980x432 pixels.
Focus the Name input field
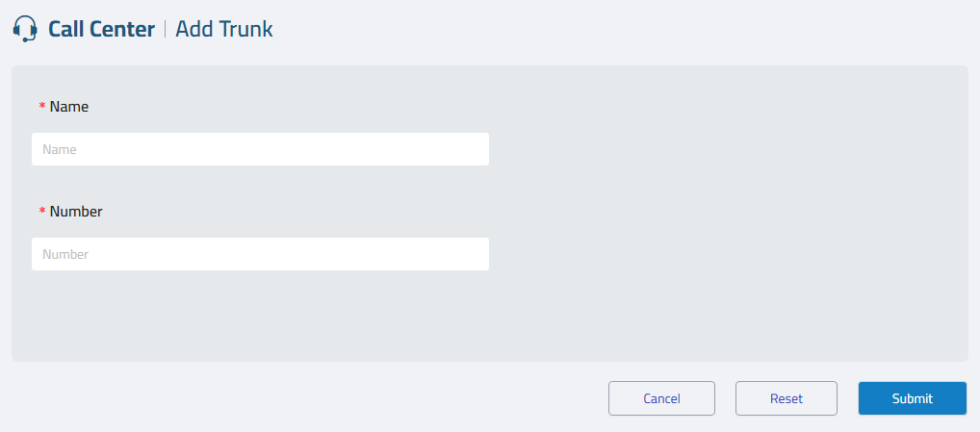click(x=260, y=149)
